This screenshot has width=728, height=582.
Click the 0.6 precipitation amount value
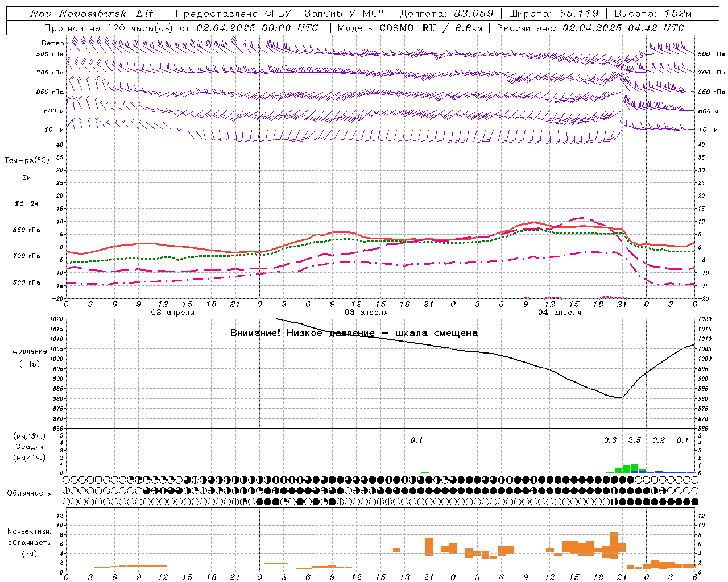coord(610,440)
